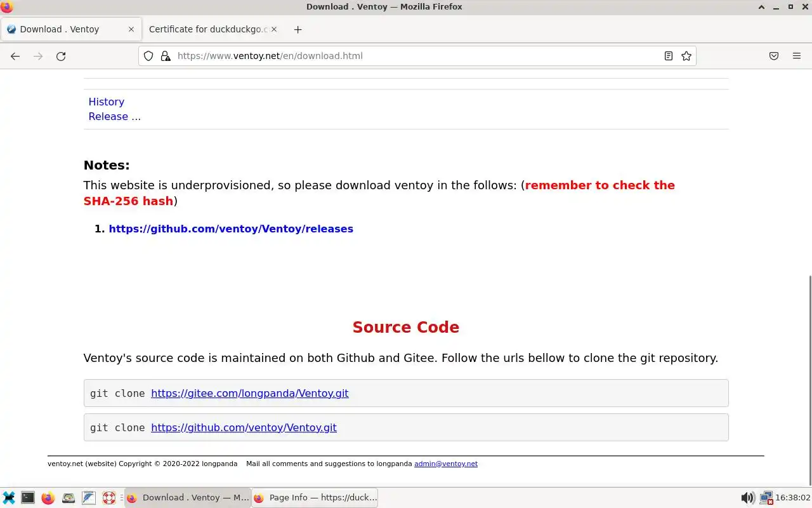The width and height of the screenshot is (812, 508).
Task: Open the disk drive taskbar icon
Action: 69,498
